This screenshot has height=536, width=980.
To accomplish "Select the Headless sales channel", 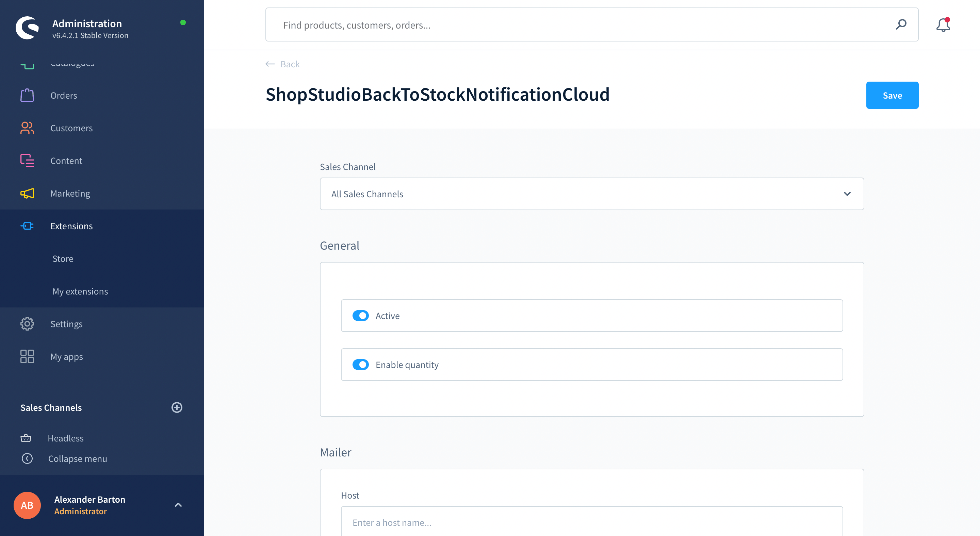I will 65,438.
